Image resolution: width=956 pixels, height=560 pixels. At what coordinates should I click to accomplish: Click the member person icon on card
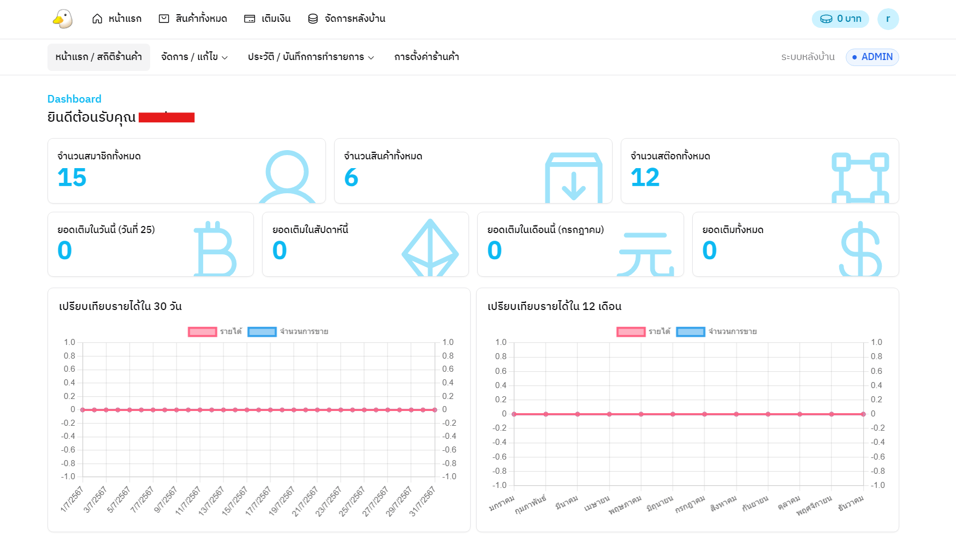pyautogui.click(x=287, y=176)
